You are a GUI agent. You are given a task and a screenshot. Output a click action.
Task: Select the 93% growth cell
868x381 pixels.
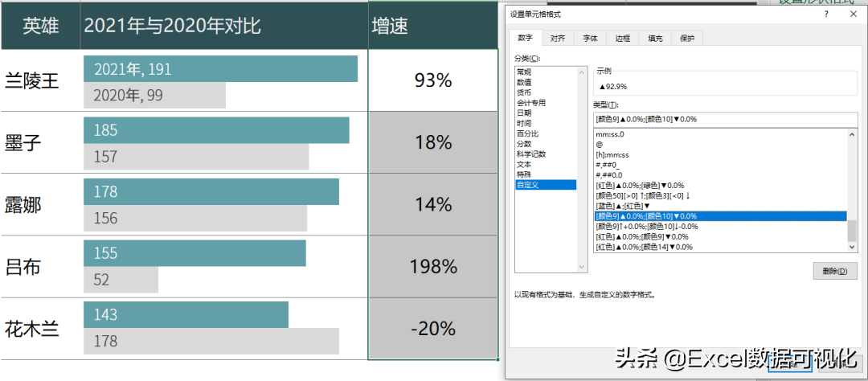point(433,81)
